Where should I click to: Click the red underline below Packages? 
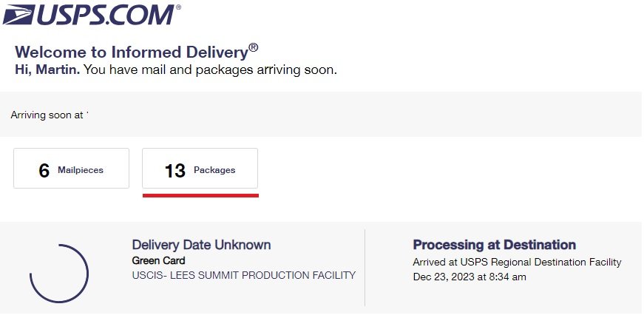[x=200, y=195]
